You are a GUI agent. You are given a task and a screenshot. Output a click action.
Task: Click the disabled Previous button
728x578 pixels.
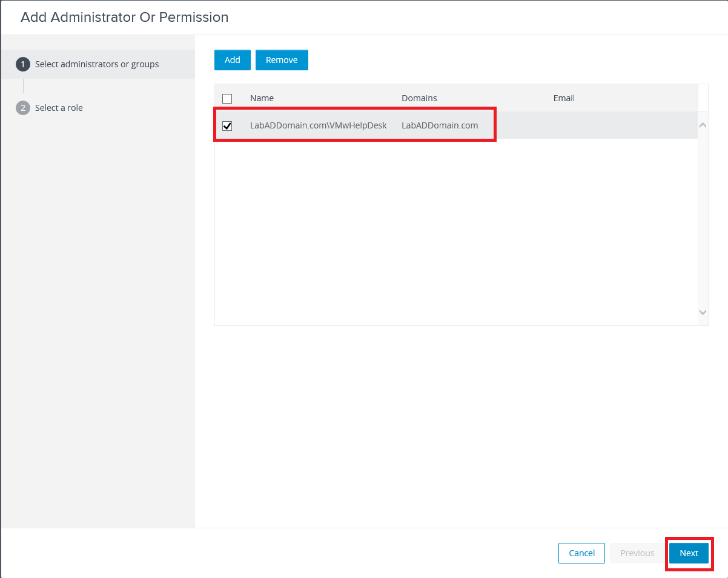637,553
